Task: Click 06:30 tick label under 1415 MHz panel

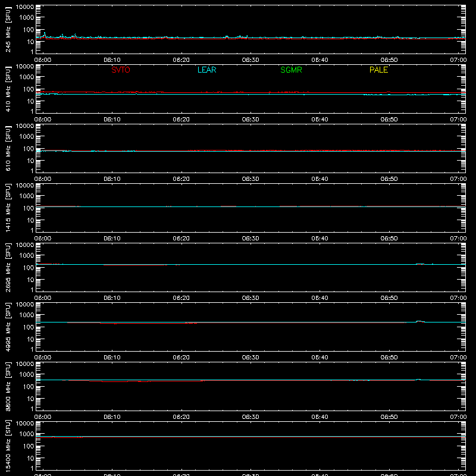Action: pos(250,239)
